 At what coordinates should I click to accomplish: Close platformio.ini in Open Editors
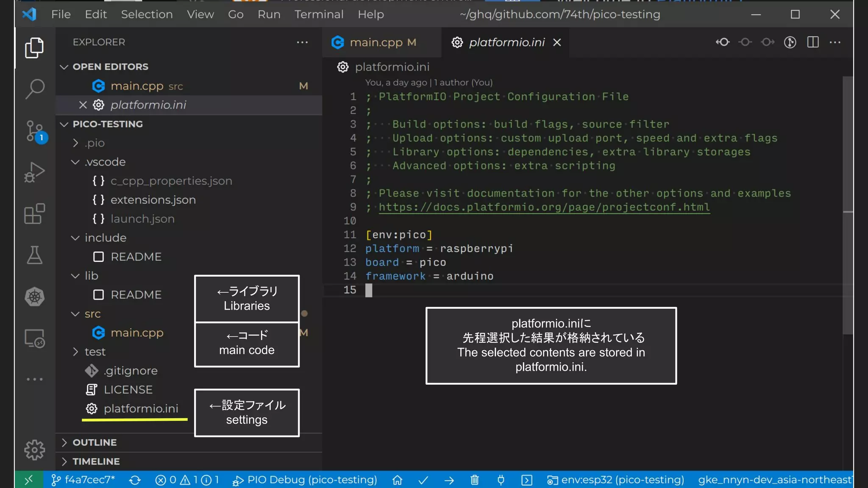click(83, 105)
